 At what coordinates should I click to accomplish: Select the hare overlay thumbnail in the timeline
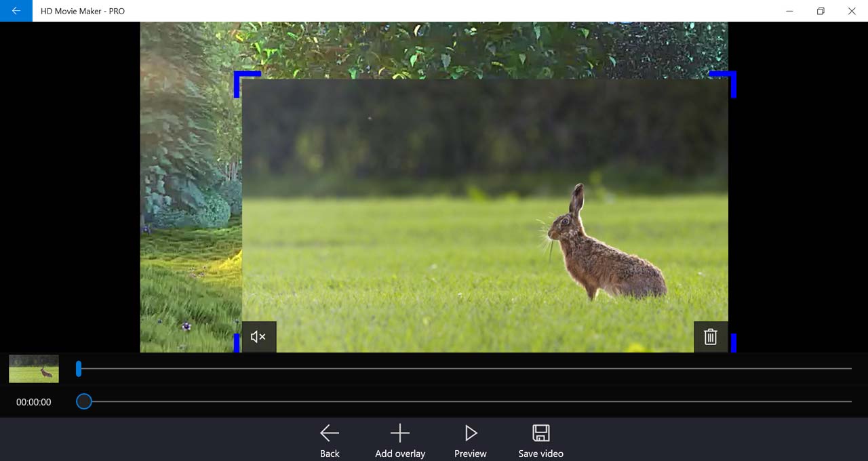pyautogui.click(x=34, y=368)
